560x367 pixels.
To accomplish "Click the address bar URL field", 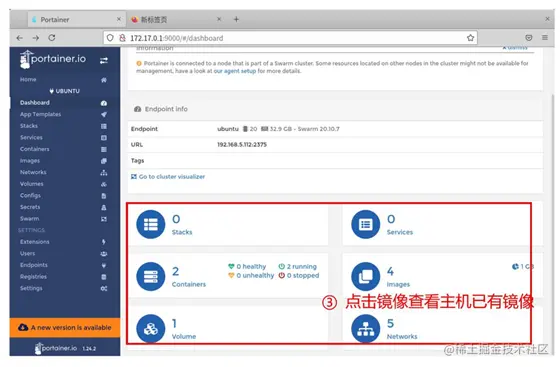I will [x=290, y=38].
